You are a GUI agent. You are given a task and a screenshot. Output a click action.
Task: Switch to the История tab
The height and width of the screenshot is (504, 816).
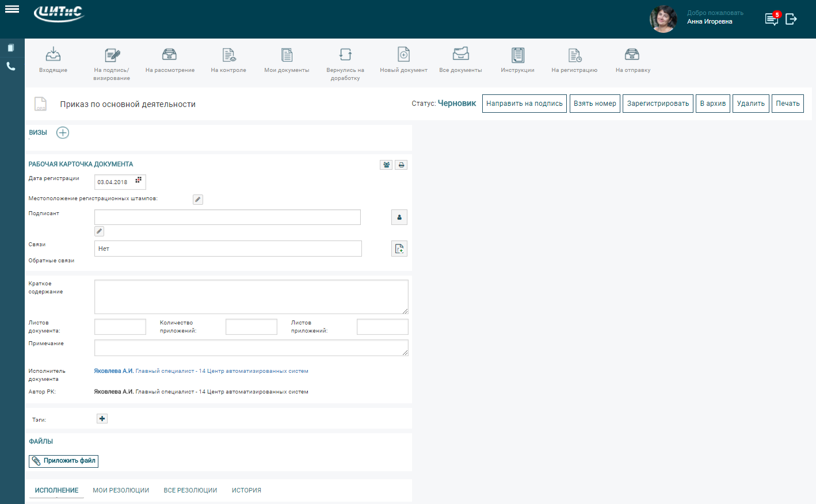246,490
